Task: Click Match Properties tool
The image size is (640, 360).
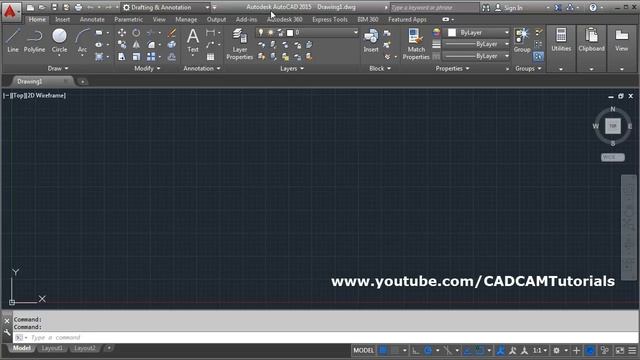Action: (416, 44)
